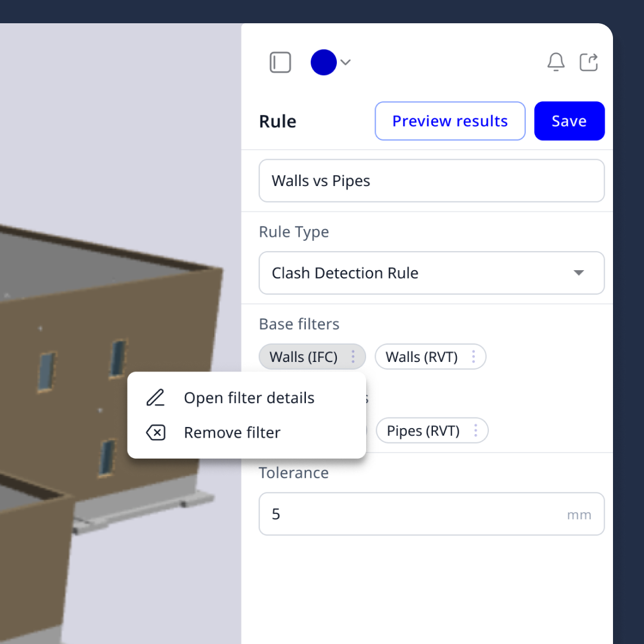
Task: Click the share/export icon
Action: pos(589,61)
